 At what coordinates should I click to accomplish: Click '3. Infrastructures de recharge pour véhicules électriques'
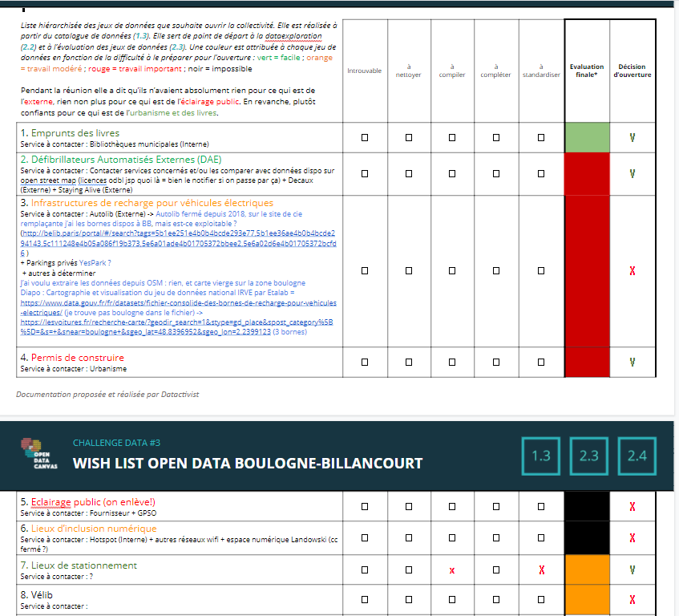(147, 203)
